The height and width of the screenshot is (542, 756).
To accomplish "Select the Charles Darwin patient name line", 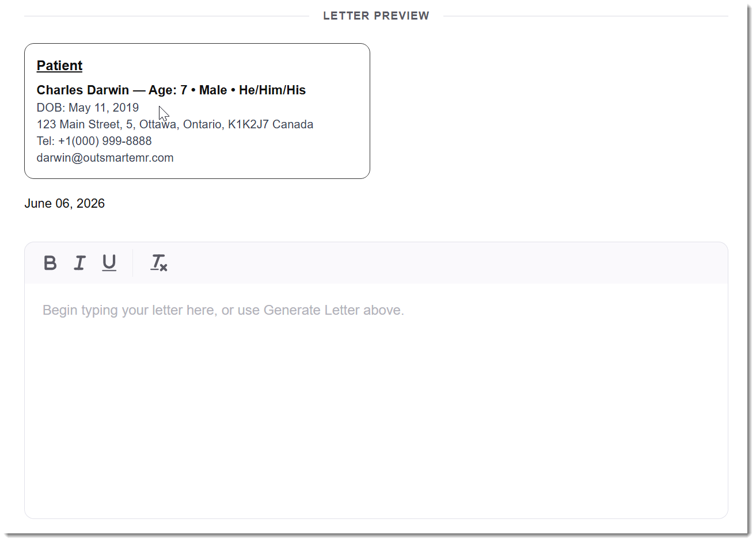I will [171, 90].
